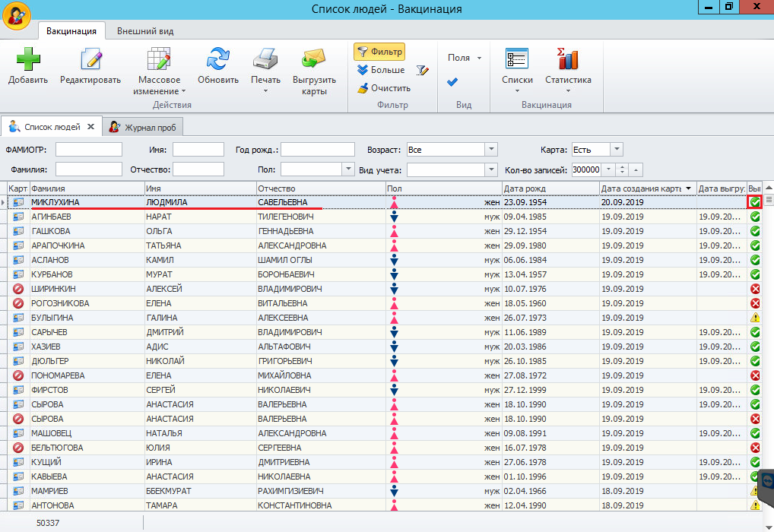Click the card icon in АГИНБАЕВ row
The image size is (774, 532).
pos(18,217)
